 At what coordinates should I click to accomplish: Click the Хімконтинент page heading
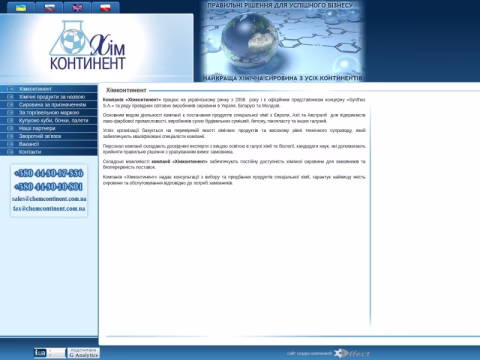click(126, 90)
